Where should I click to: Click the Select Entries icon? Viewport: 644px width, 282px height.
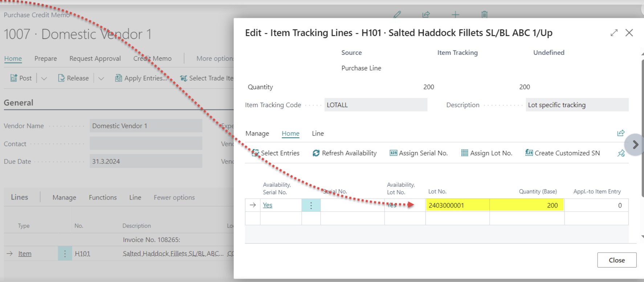[x=255, y=153]
